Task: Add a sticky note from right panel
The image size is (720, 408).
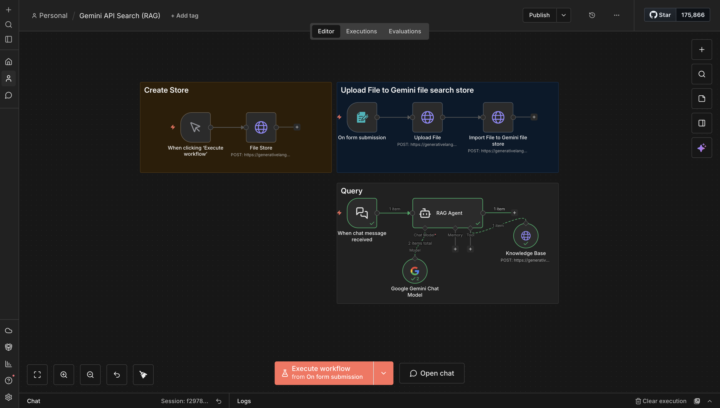Action: pos(701,98)
